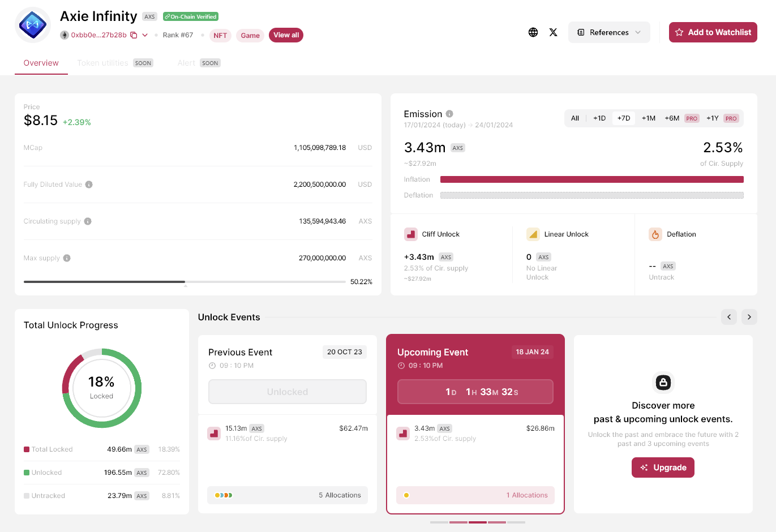Select the NFT tag
Viewport: 776px width, 532px height.
click(x=220, y=36)
